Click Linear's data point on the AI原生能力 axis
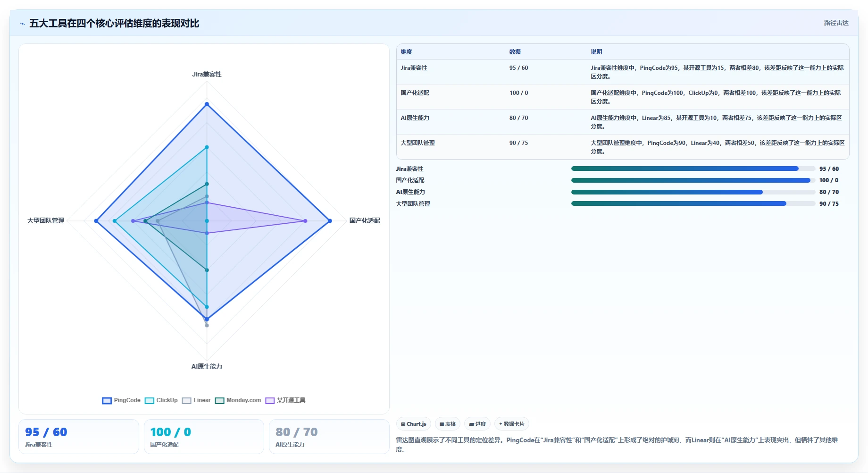This screenshot has height=473, width=868. tap(207, 325)
